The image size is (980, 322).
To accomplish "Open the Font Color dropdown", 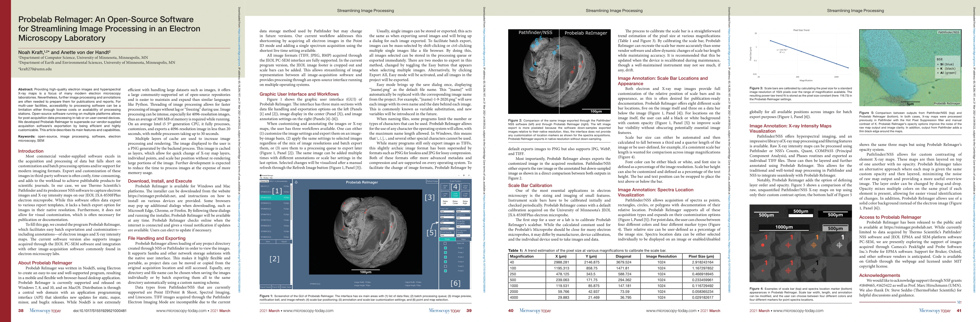I will coord(447,212).
